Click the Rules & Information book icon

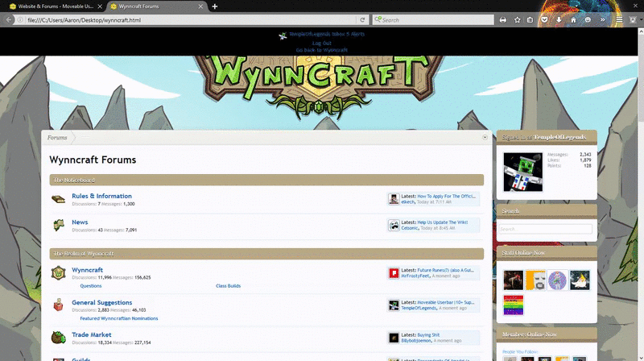(58, 199)
